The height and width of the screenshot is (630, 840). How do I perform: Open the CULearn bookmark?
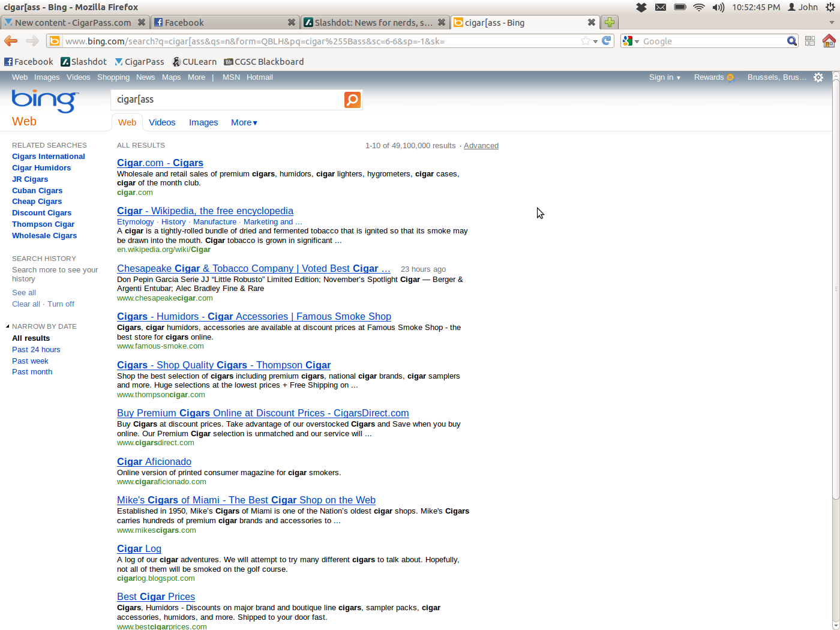[x=194, y=62]
